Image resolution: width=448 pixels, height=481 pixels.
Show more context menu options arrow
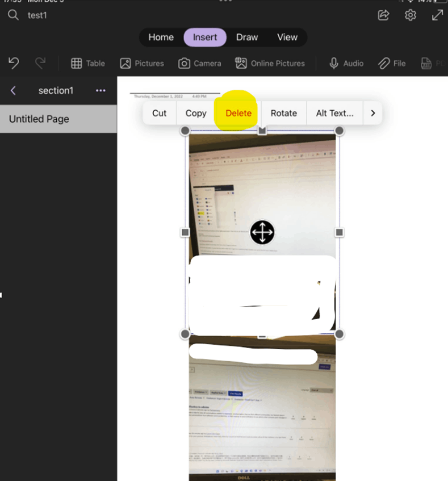(x=373, y=113)
